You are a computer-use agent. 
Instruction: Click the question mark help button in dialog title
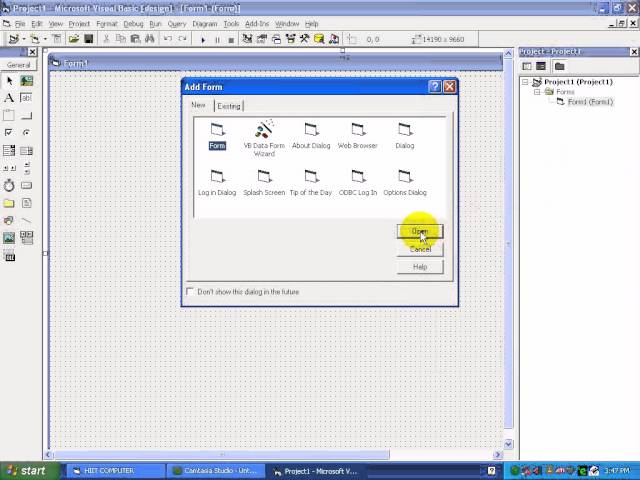click(435, 87)
